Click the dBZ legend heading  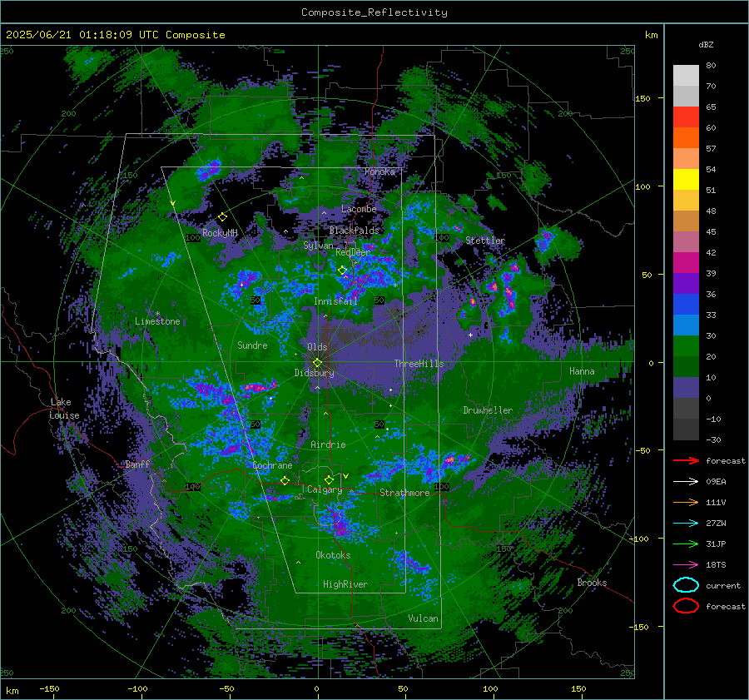[x=706, y=45]
